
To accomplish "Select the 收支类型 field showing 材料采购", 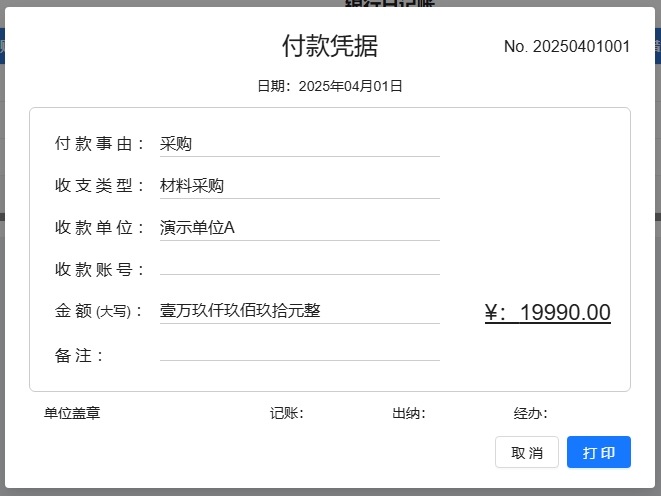I will (x=299, y=186).
